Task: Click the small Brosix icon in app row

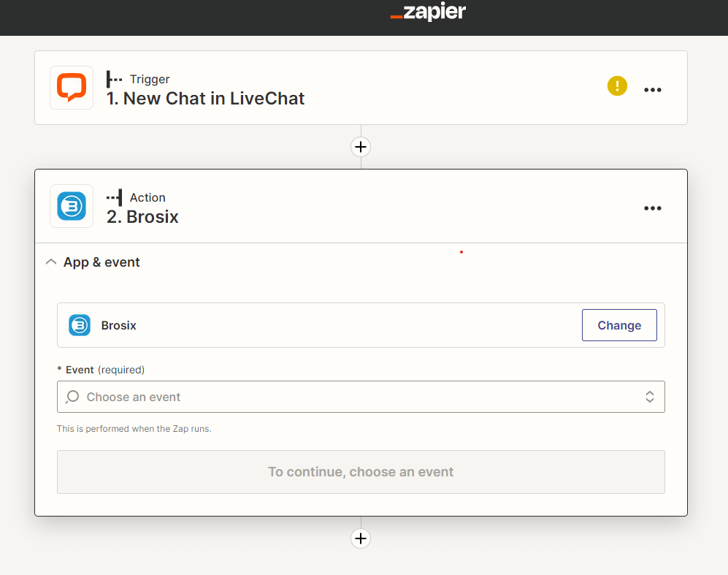Action: coord(80,325)
